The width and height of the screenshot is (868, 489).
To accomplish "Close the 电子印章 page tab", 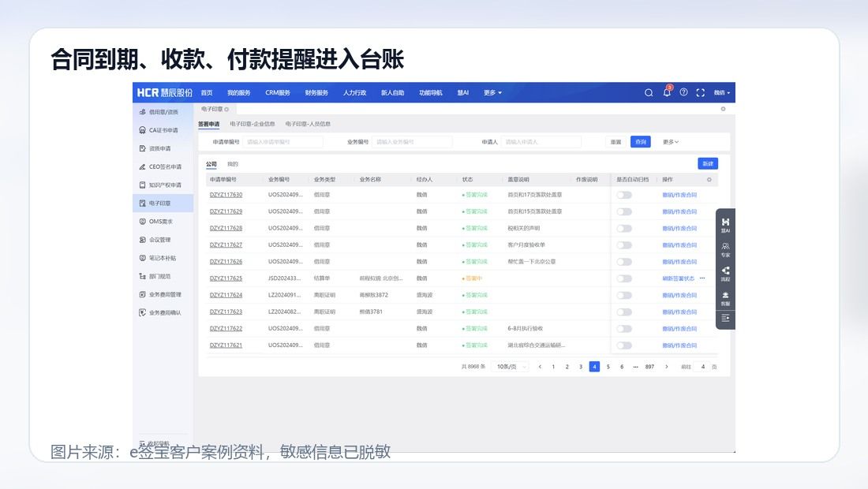I will coord(226,109).
